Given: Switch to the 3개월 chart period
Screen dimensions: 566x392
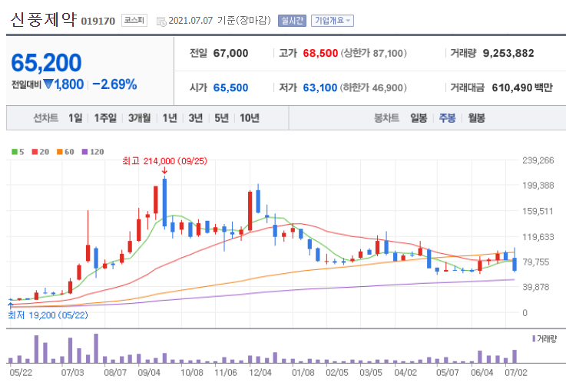Looking at the screenshot, I should point(139,118).
